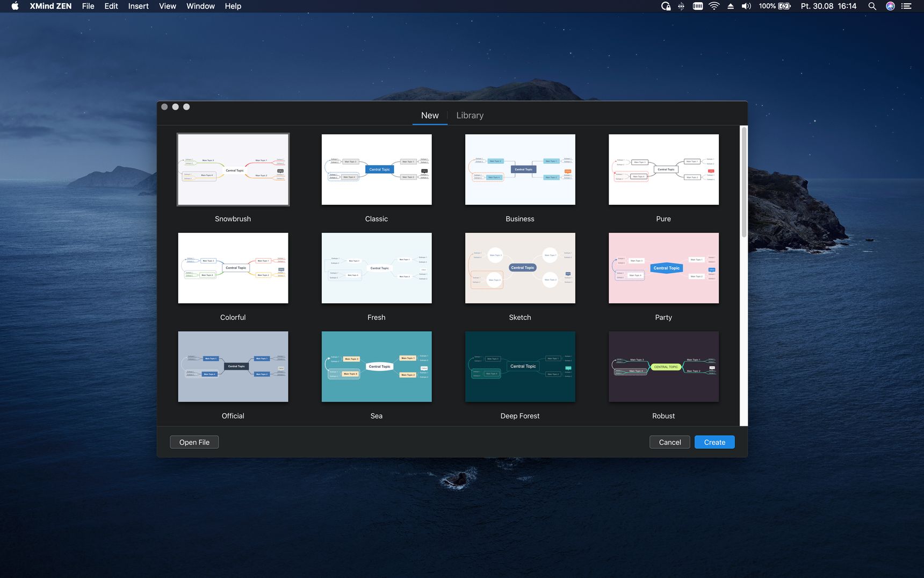924x578 pixels.
Task: Select the Robust theme thumbnail
Action: (663, 366)
